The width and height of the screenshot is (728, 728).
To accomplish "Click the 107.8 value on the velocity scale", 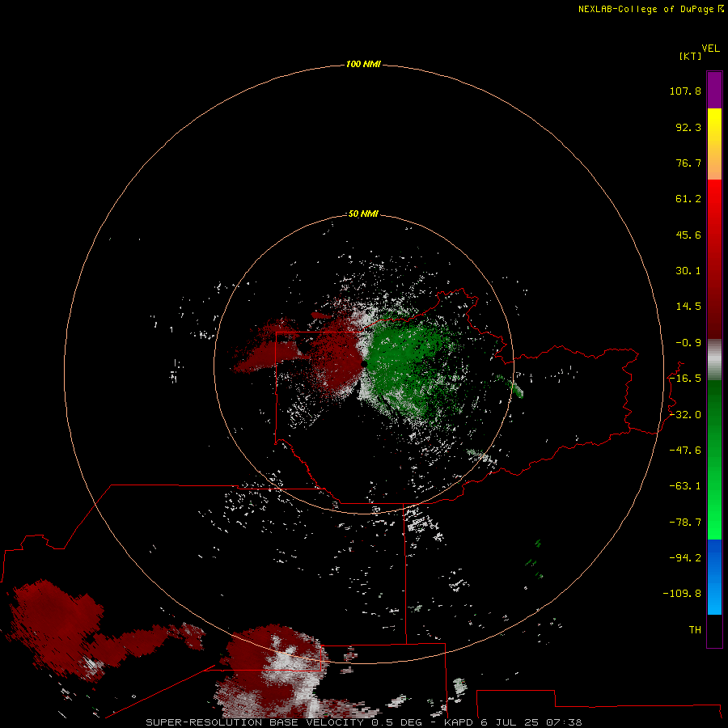I will (x=685, y=91).
